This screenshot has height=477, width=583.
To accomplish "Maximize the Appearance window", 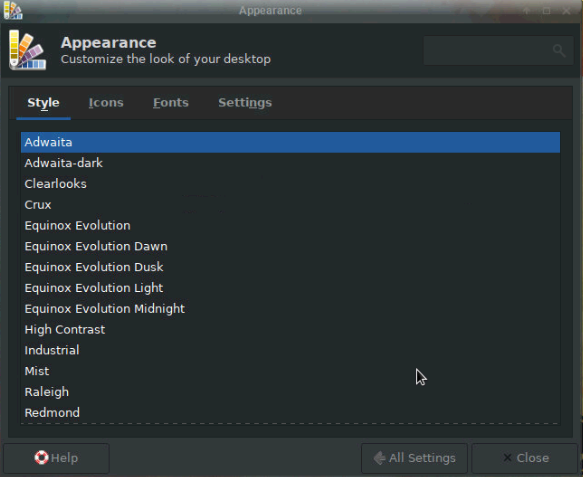I will click(x=546, y=11).
